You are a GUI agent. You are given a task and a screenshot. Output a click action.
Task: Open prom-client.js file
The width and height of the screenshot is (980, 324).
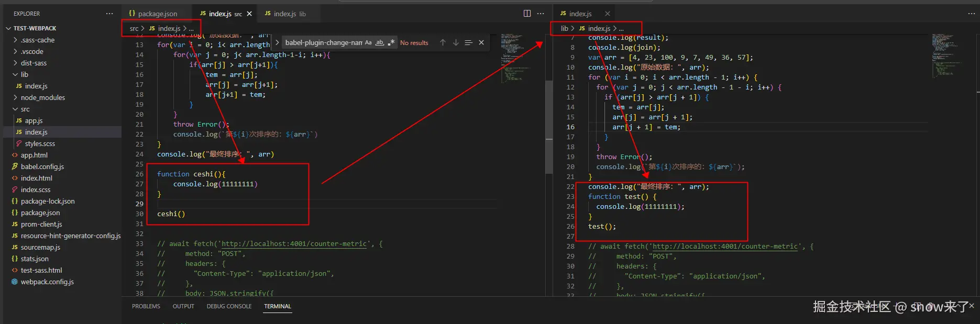click(x=41, y=224)
